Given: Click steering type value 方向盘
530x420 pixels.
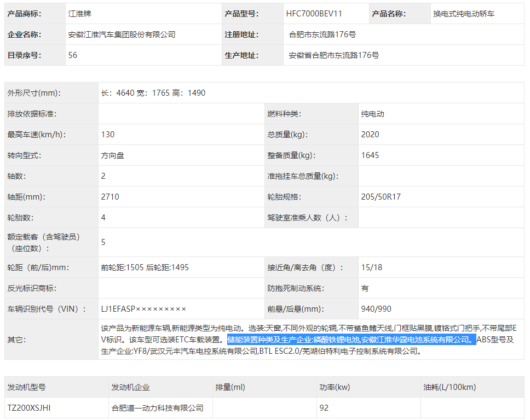Looking at the screenshot, I should (113, 155).
